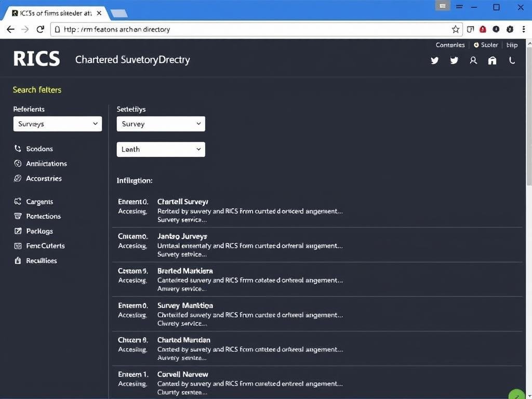Open the Contanies link in top bar
Image resolution: width=532 pixels, height=399 pixels.
point(450,45)
